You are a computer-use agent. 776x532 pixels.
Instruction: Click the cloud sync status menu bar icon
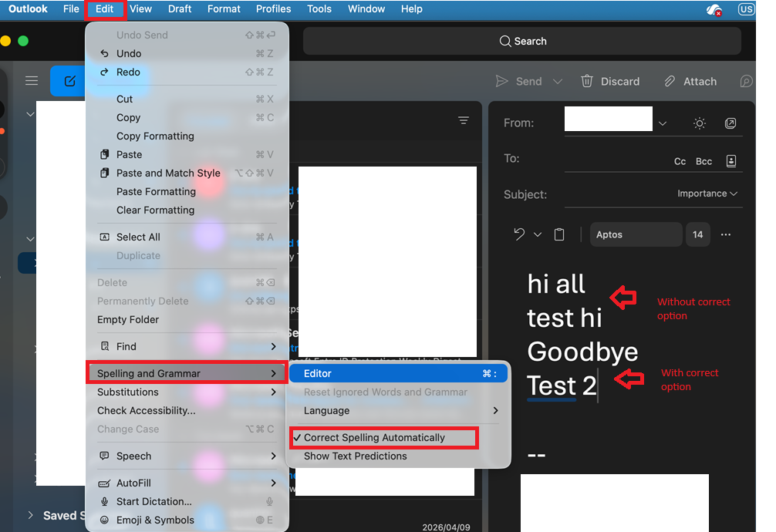coord(714,9)
